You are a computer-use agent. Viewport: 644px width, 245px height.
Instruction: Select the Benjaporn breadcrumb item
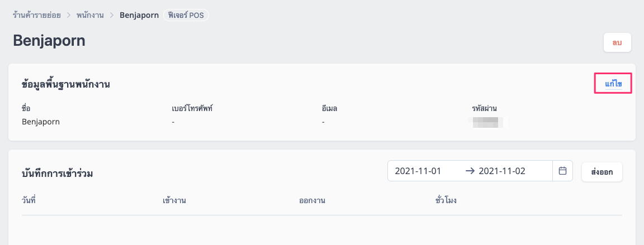(139, 16)
